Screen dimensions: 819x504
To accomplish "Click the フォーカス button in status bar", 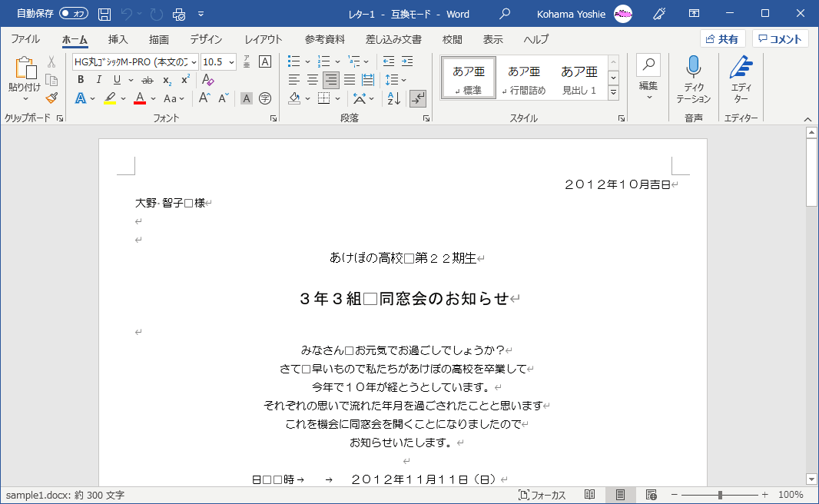I will tap(542, 495).
